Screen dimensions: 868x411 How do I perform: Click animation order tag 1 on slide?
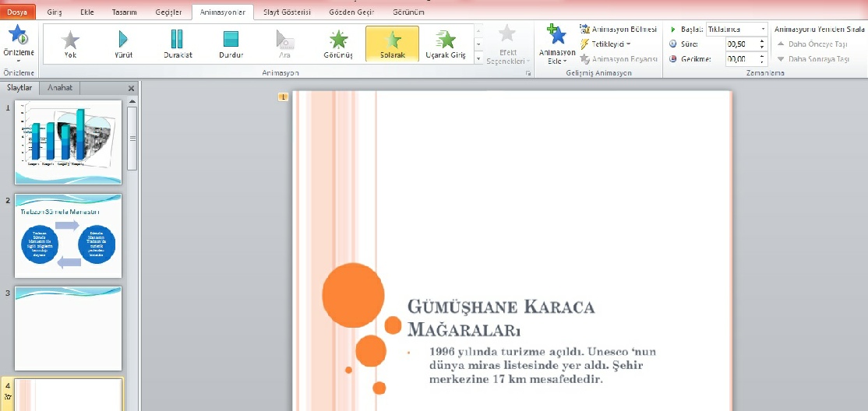(283, 97)
